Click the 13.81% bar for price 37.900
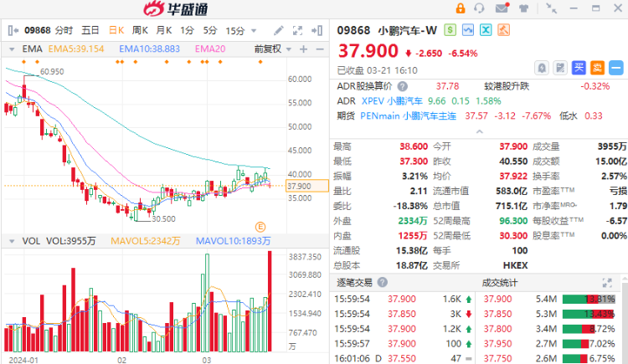Viewport: 628px width, 364px height. [589, 299]
